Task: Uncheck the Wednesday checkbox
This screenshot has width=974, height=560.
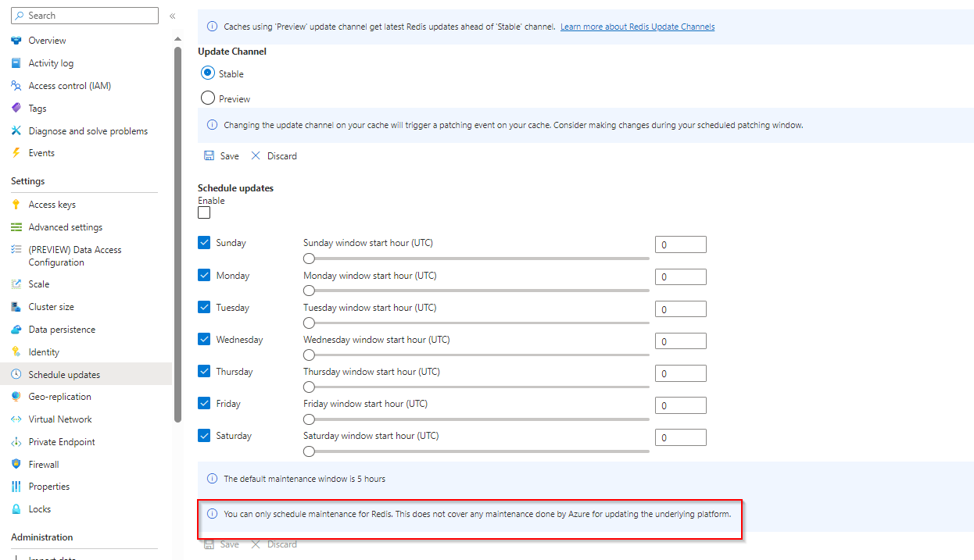Action: coord(204,339)
